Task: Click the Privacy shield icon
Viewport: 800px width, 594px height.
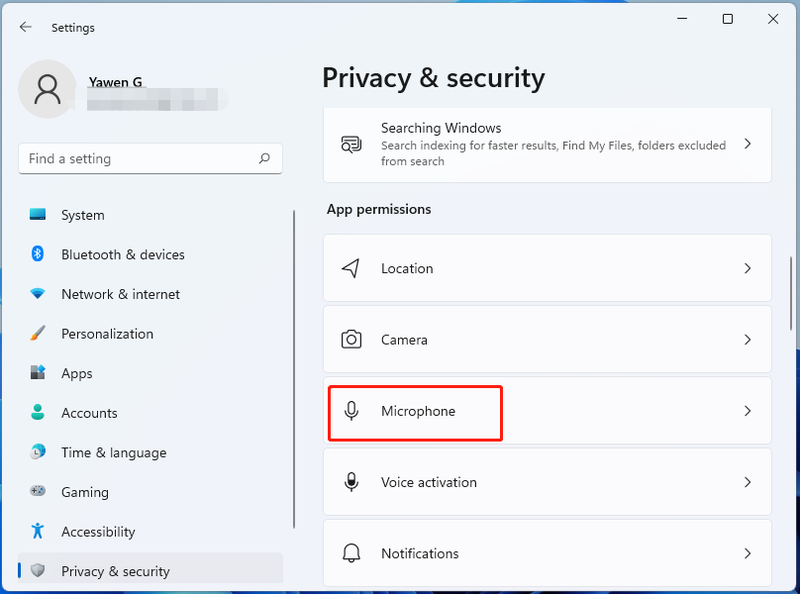Action: tap(38, 570)
